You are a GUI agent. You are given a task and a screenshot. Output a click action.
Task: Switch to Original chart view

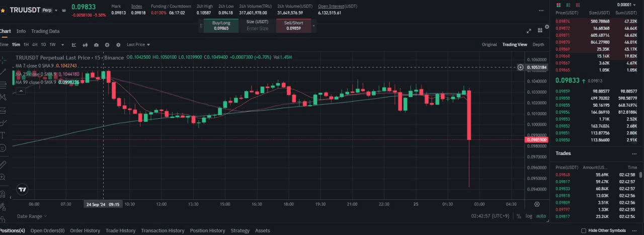pos(489,45)
